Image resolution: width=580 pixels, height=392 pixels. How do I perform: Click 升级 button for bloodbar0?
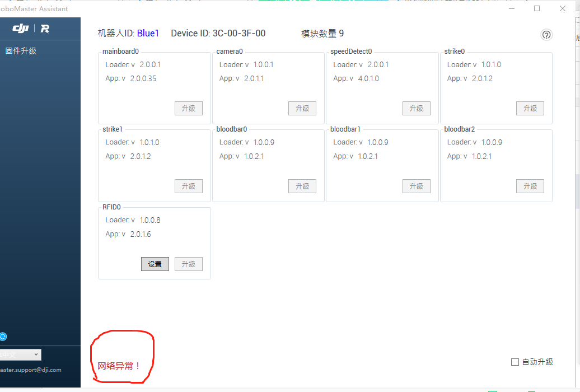tap(302, 186)
